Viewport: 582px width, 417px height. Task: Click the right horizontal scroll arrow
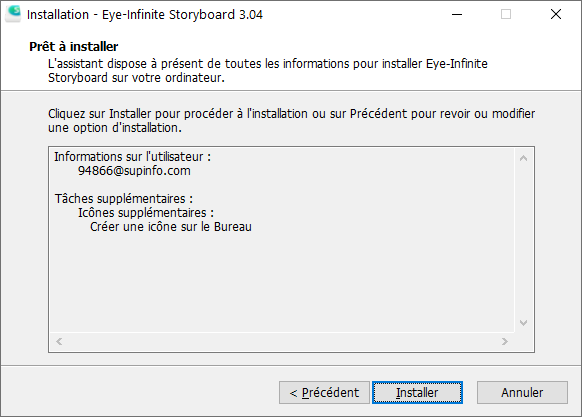tap(504, 341)
